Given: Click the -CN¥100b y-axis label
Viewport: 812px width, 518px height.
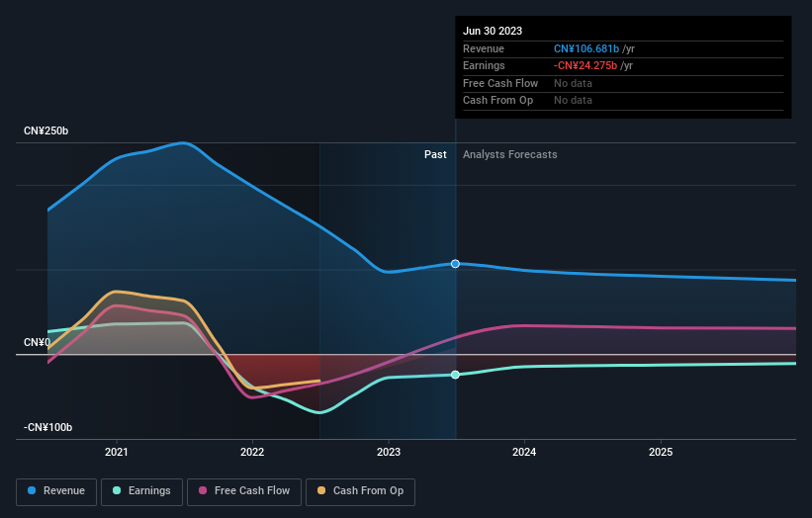Looking at the screenshot, I should pos(47,427).
